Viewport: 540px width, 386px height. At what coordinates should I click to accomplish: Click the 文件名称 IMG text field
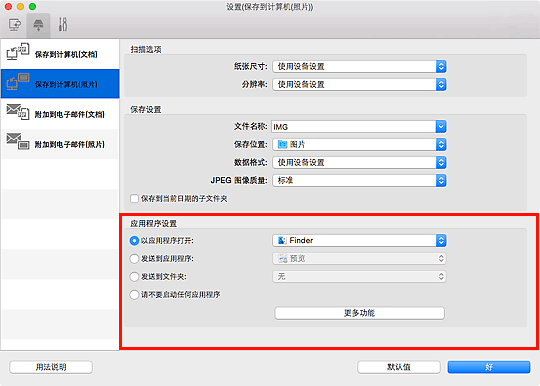(353, 127)
